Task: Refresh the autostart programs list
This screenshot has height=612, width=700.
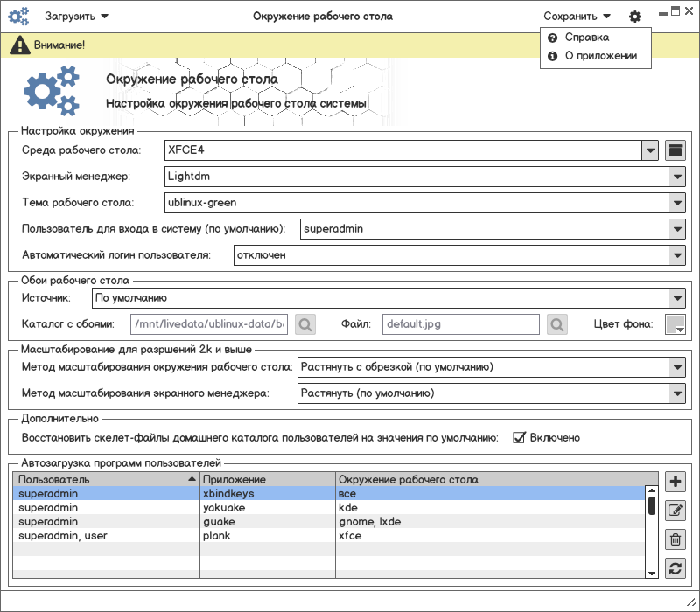Action: click(675, 569)
